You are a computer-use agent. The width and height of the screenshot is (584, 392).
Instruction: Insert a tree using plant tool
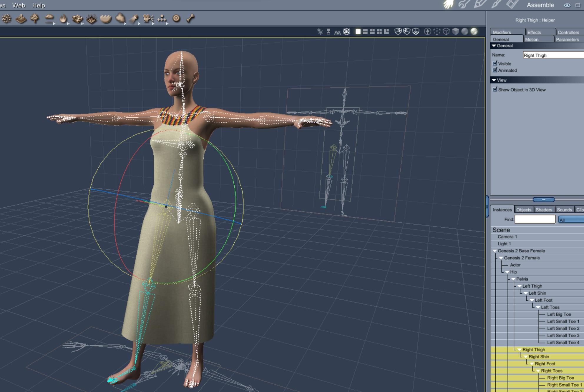click(35, 19)
